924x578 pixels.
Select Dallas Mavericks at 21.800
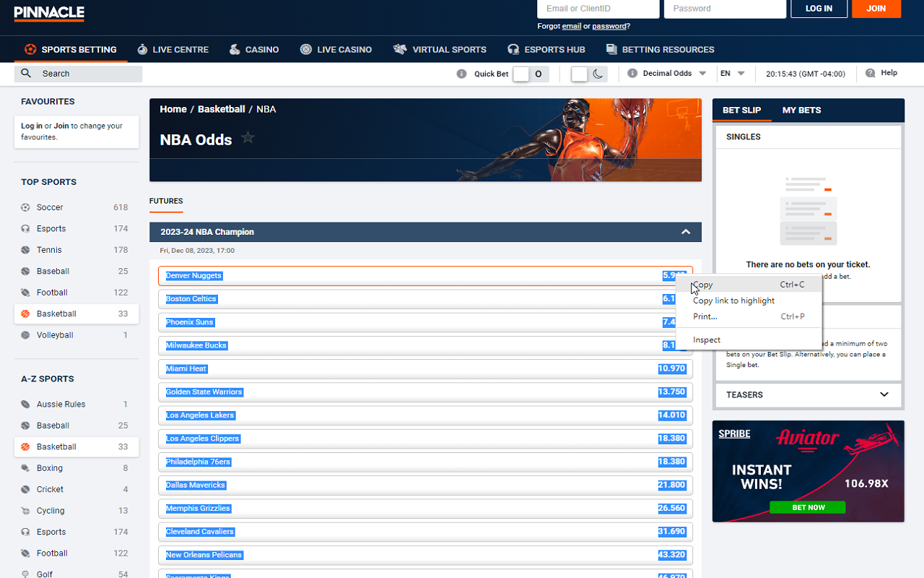(x=425, y=485)
